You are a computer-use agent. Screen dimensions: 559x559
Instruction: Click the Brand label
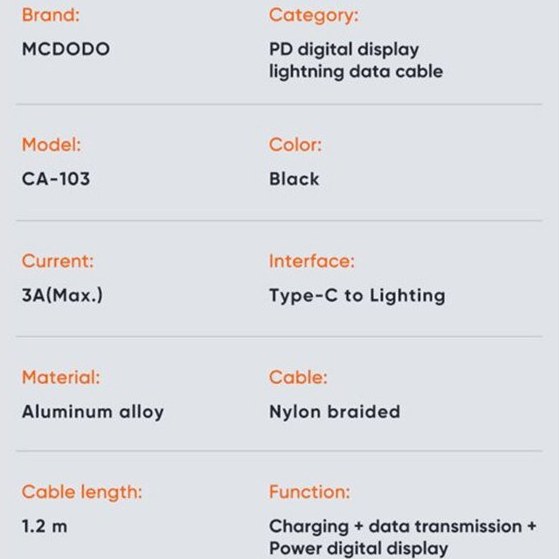point(51,15)
